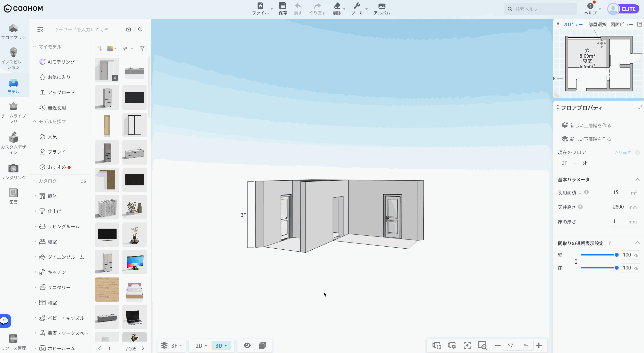Image resolution: width=644 pixels, height=353 pixels.
Task: Click 新しい下層階を作る button
Action: 586,139
